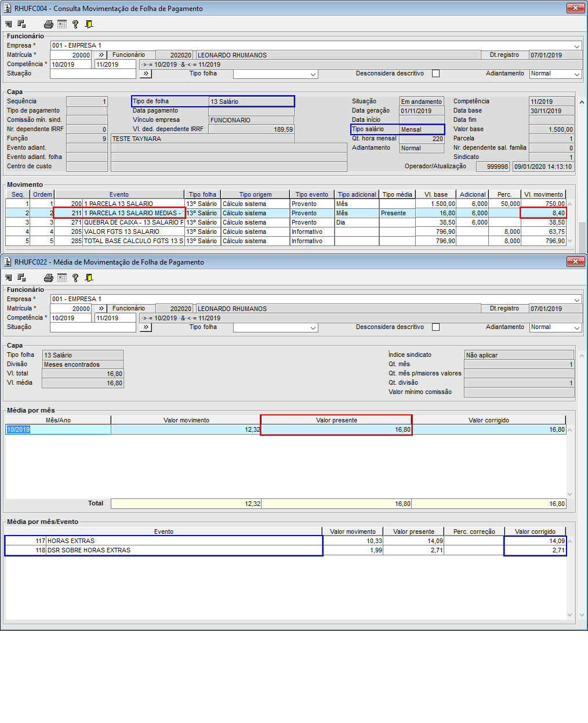Click the Tipo de folha 13 Salário field
Viewport: 588px width, 723px height.
click(x=251, y=102)
